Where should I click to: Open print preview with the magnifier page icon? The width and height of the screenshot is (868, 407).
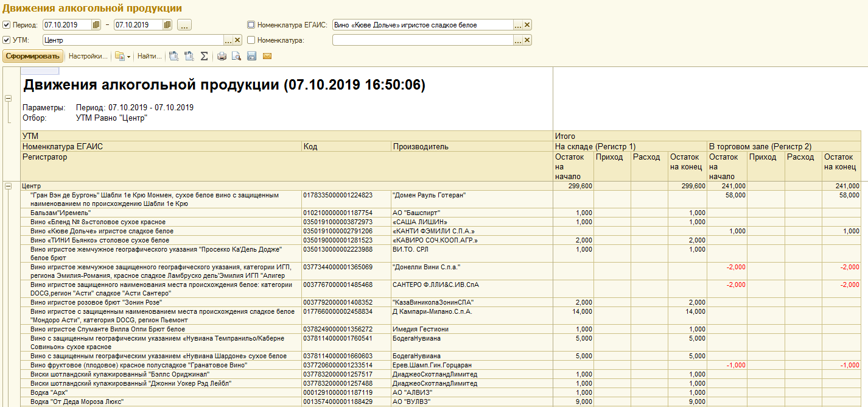(x=236, y=56)
